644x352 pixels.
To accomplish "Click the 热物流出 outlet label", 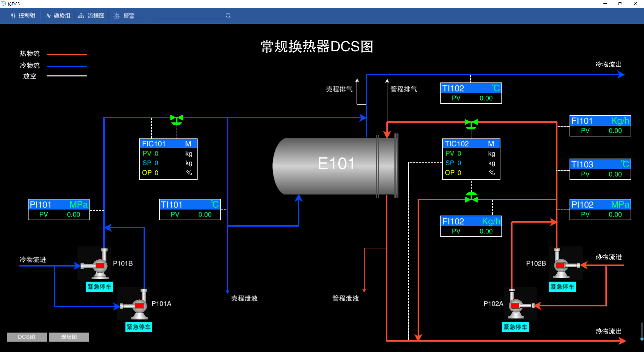I will pos(608,331).
